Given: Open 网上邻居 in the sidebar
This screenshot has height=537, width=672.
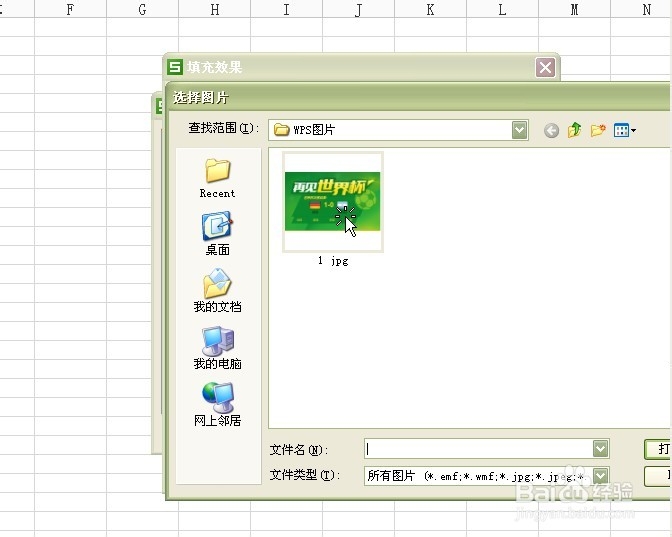Looking at the screenshot, I should (x=217, y=404).
